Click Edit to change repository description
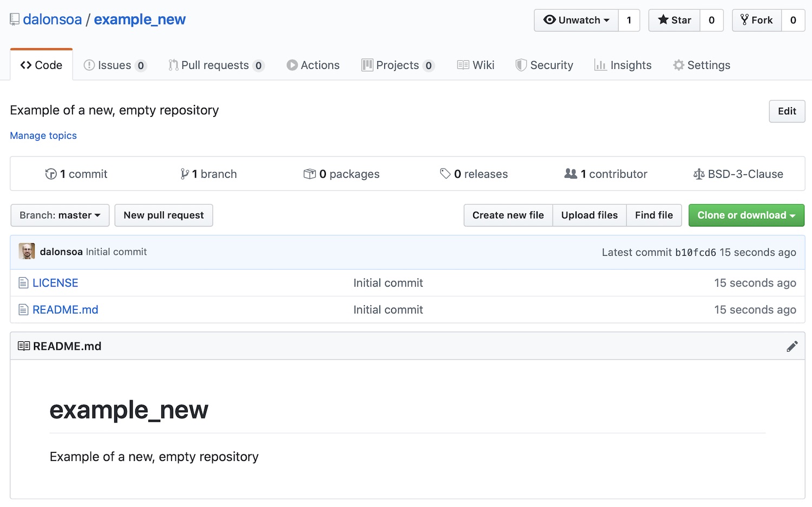Screen dimensions: 812x507 tap(787, 111)
